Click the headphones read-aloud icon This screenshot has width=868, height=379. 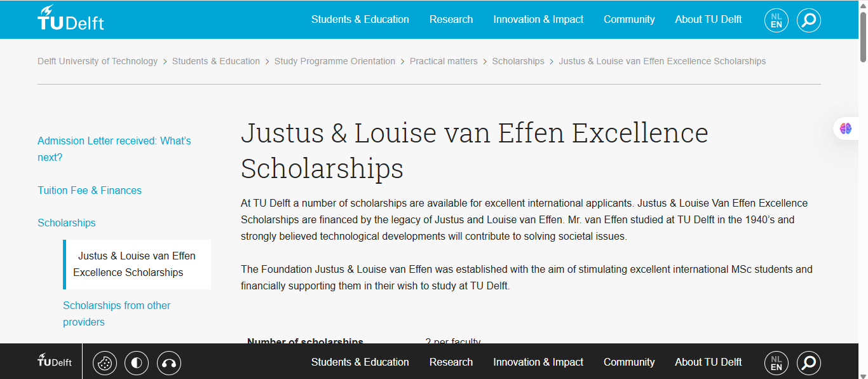(168, 363)
